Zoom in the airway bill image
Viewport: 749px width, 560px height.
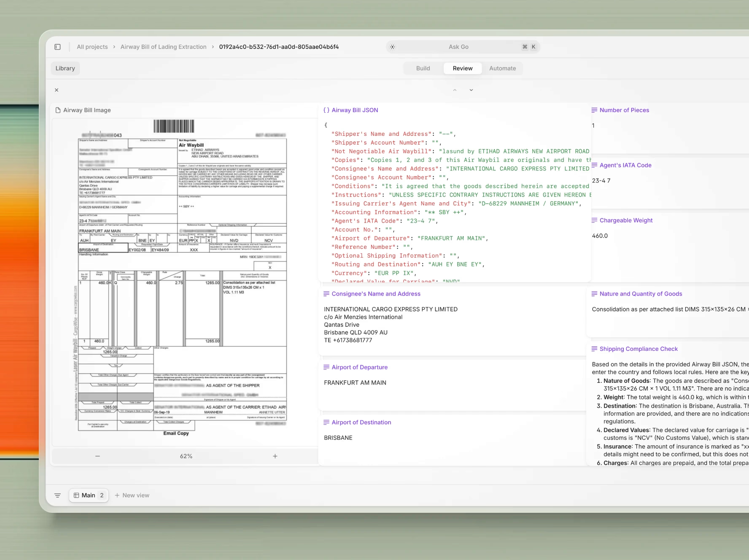click(x=275, y=456)
